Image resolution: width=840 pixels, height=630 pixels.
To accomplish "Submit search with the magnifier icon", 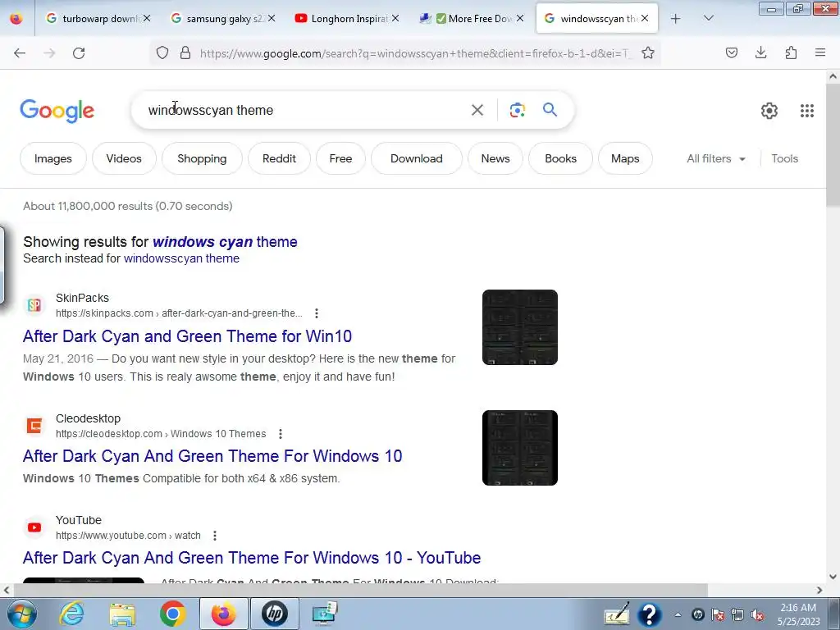I will pos(550,110).
